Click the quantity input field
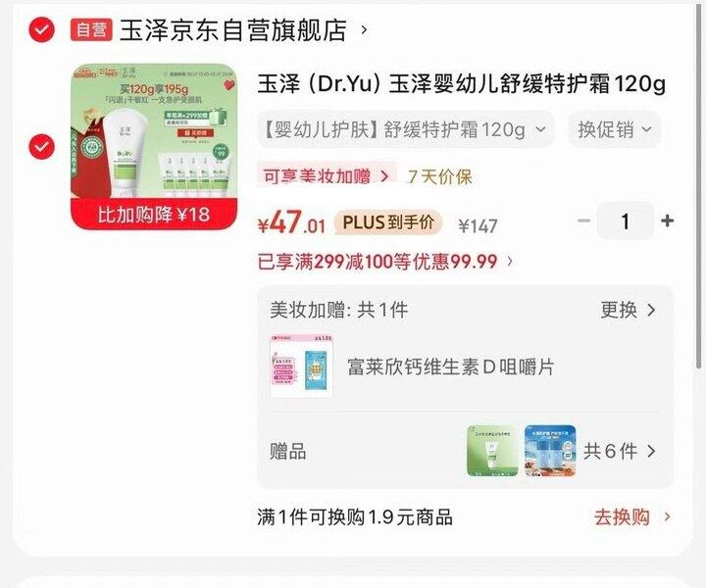The height and width of the screenshot is (588, 706). (625, 220)
